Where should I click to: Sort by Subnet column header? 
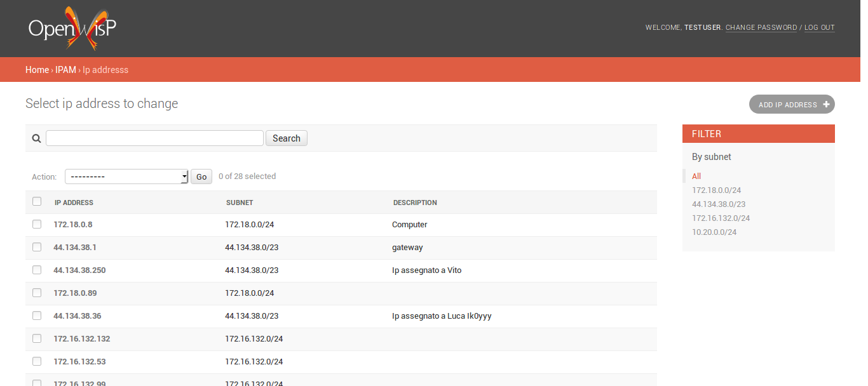click(x=240, y=203)
